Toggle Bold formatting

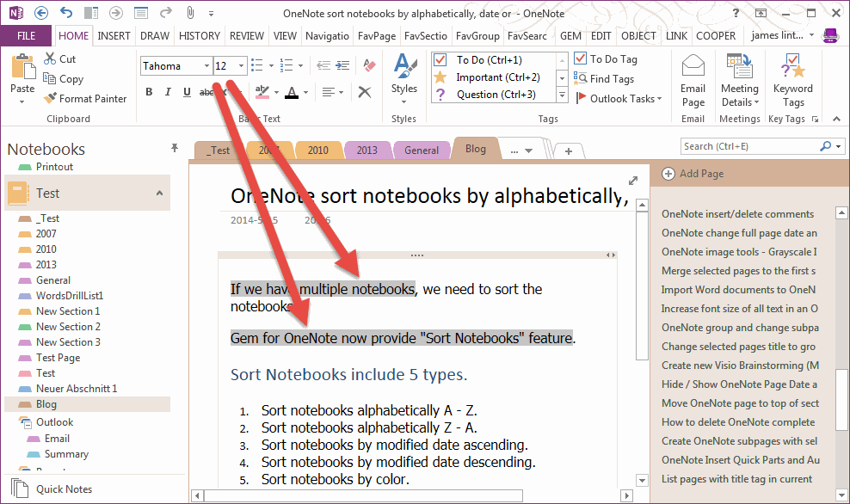pyautogui.click(x=149, y=92)
